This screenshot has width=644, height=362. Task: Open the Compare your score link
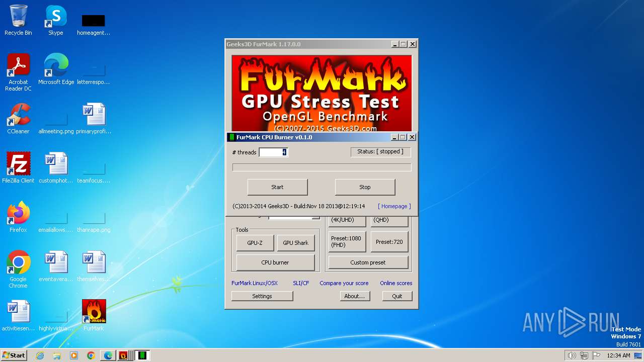(344, 283)
